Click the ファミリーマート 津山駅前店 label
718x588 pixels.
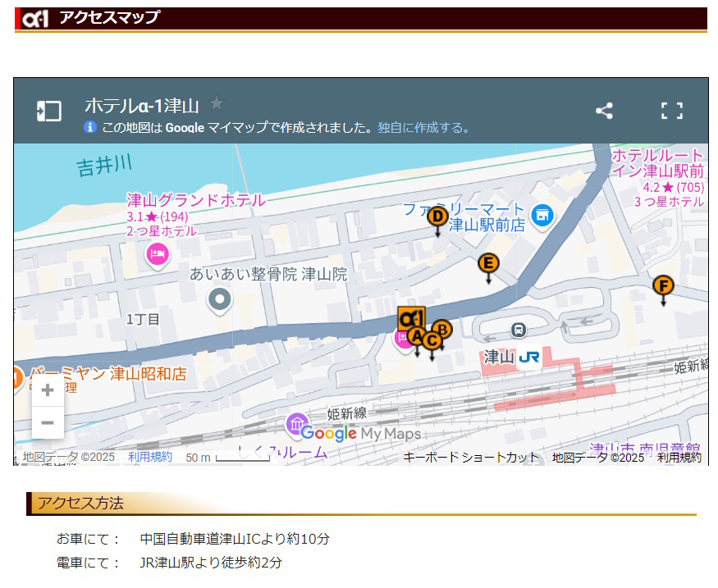464,217
